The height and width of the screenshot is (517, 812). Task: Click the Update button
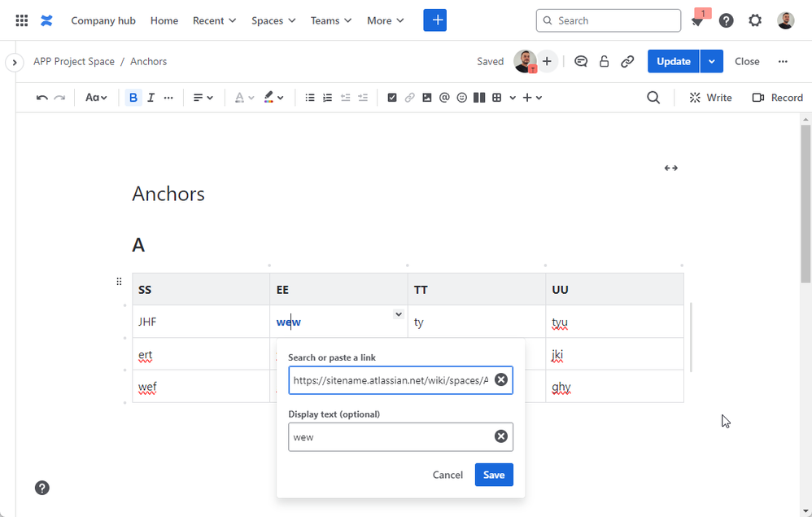pos(673,61)
